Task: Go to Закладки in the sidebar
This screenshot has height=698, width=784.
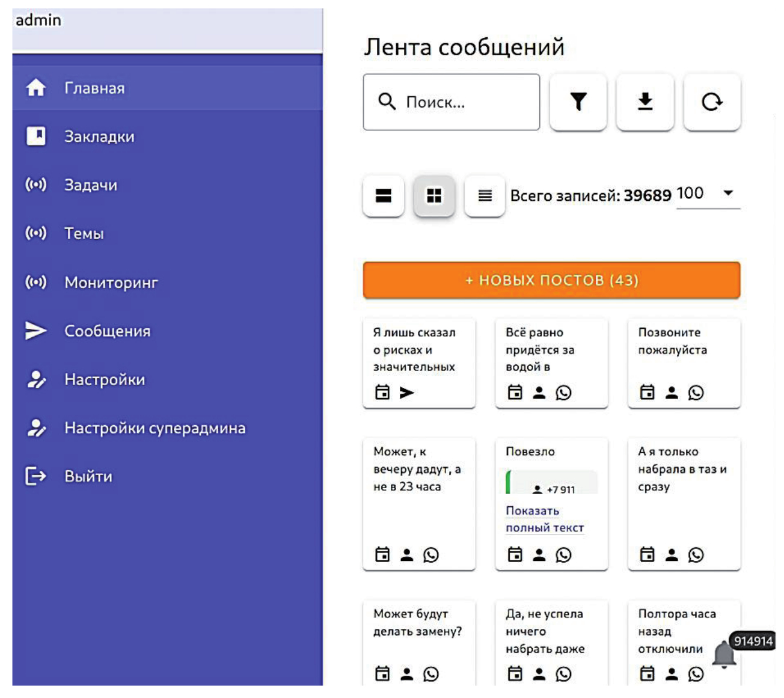Action: click(x=99, y=136)
